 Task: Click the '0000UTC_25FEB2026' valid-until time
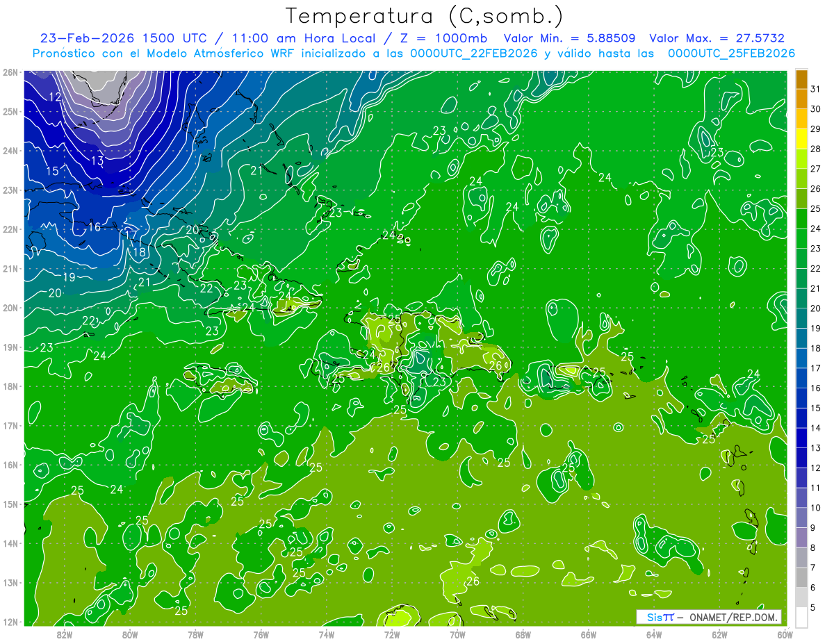click(731, 53)
